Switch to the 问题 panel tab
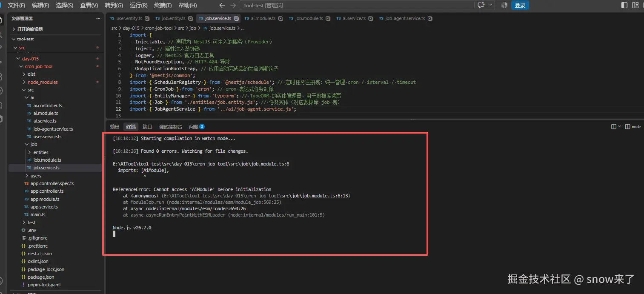Screen dimensions: 644x294 click(x=197, y=127)
